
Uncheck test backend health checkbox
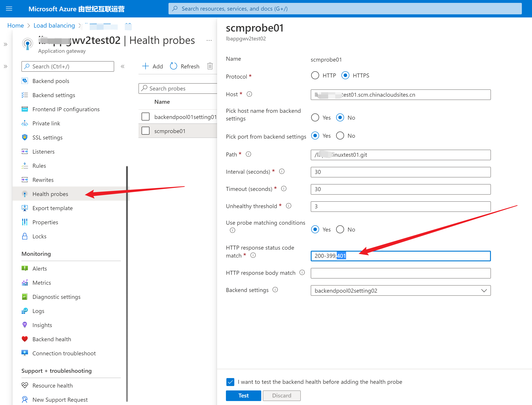coord(230,382)
